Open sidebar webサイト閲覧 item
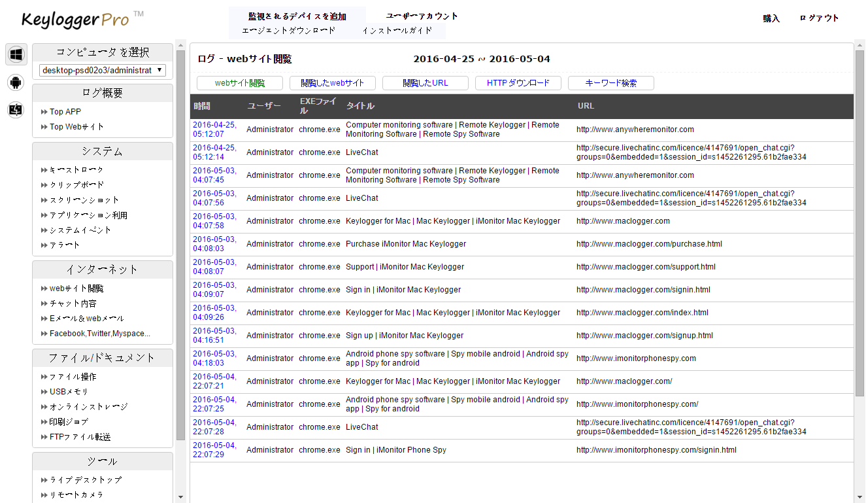 (x=76, y=288)
